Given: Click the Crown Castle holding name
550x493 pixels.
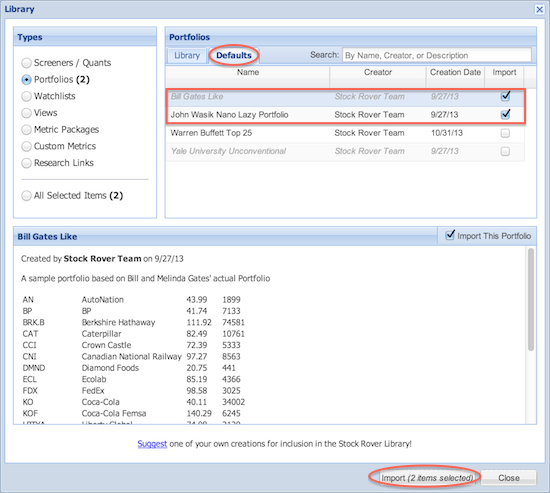Looking at the screenshot, I should (x=107, y=345).
